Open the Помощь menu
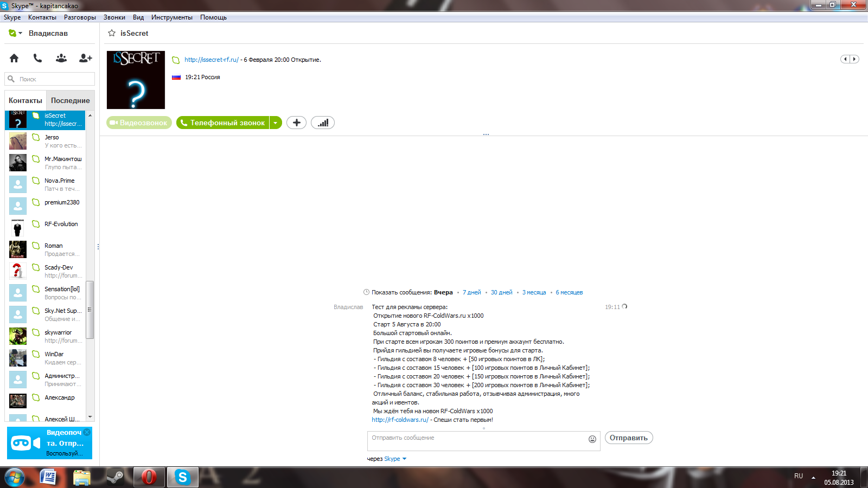868x488 pixels. click(213, 17)
